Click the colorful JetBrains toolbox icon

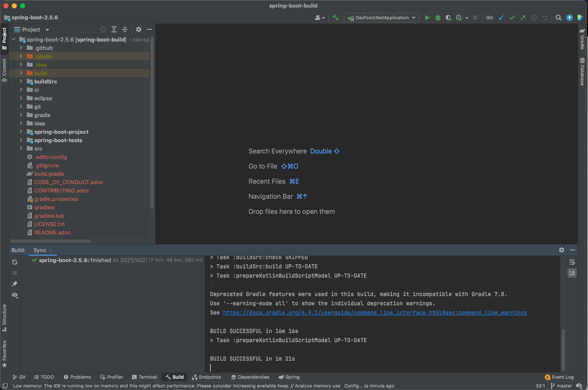(580, 18)
